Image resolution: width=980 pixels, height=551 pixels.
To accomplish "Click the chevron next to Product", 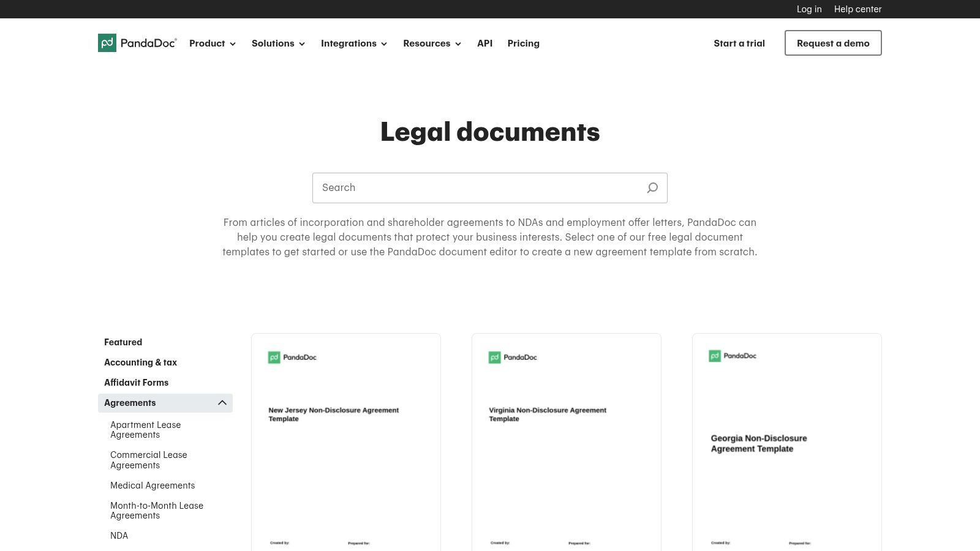I will (x=233, y=43).
